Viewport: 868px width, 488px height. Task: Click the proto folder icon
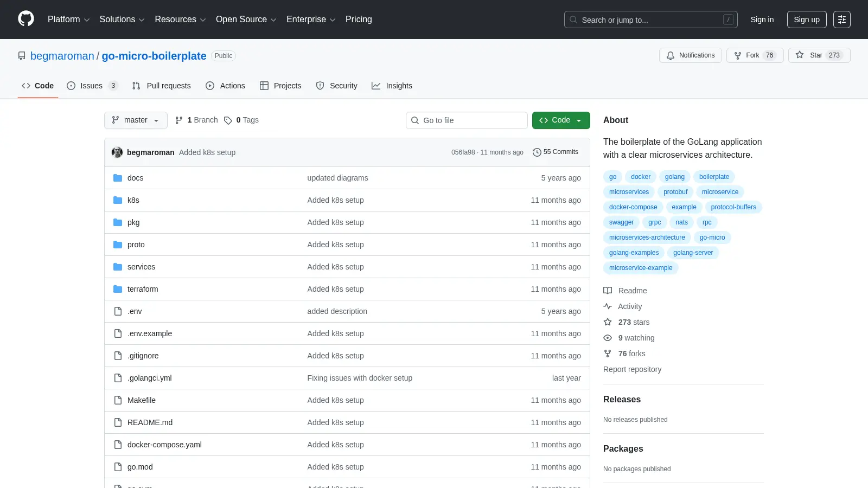118,245
